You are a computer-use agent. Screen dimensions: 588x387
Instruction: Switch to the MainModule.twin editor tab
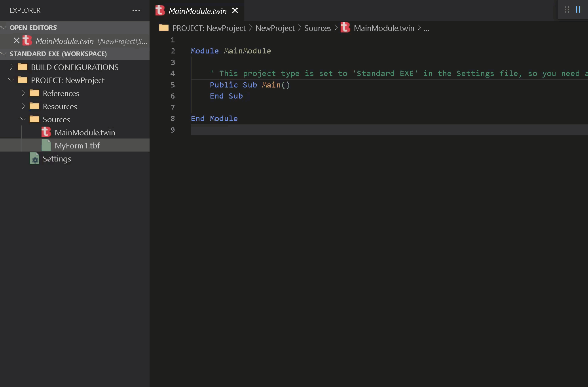pyautogui.click(x=197, y=11)
